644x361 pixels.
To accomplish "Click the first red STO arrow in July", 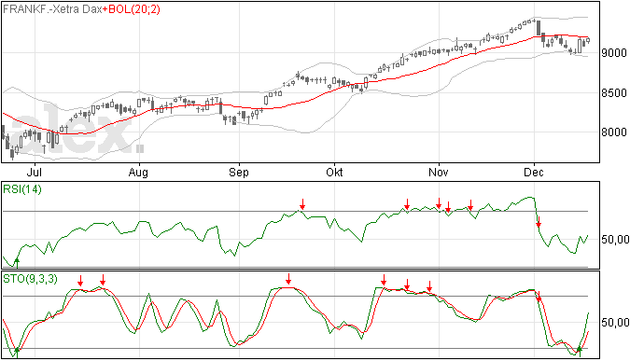I will coord(80,281).
